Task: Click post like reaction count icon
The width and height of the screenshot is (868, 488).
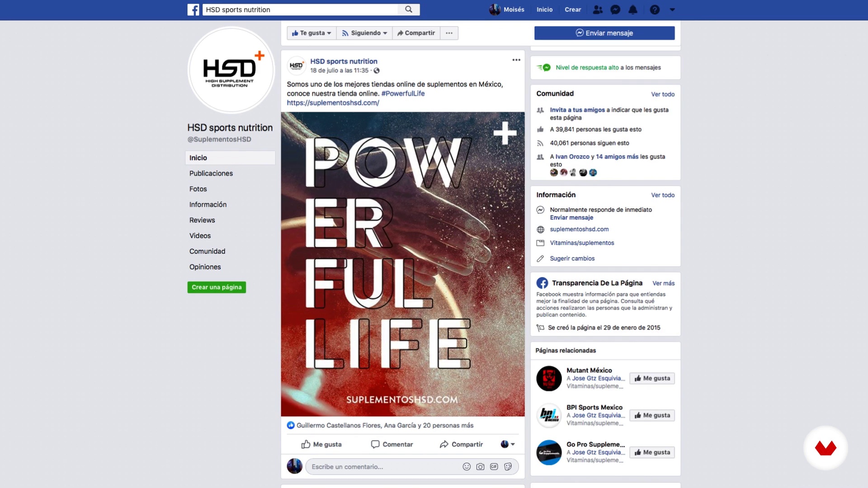Action: click(x=291, y=425)
